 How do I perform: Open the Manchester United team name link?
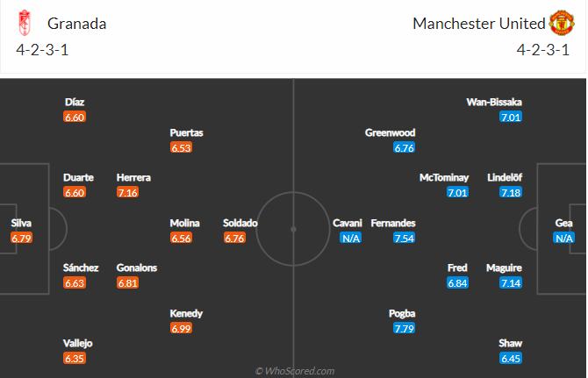click(x=477, y=24)
